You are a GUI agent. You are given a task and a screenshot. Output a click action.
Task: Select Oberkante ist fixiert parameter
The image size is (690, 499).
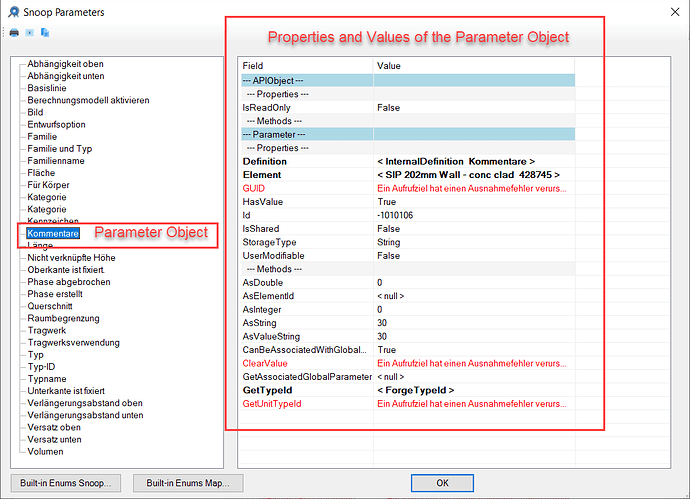(x=66, y=270)
